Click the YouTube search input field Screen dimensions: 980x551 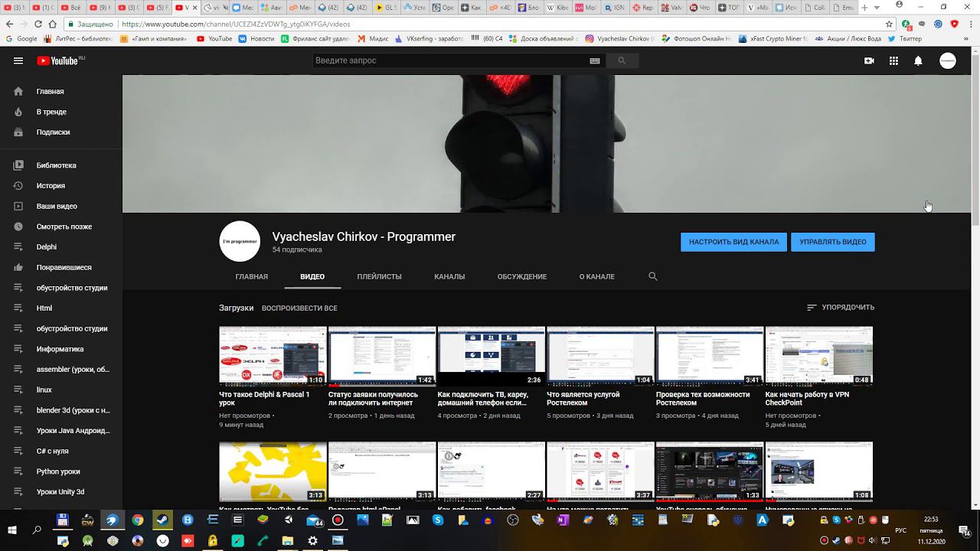click(449, 60)
